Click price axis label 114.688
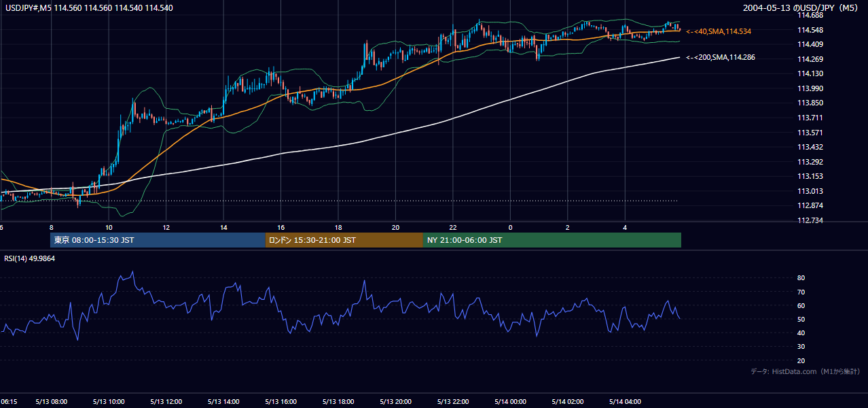Image resolution: width=868 pixels, height=408 pixels. (810, 16)
